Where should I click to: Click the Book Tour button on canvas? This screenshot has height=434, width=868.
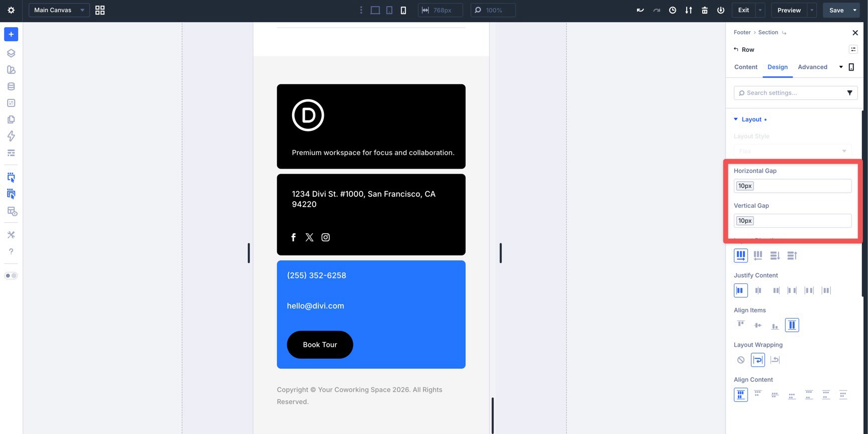(x=320, y=345)
